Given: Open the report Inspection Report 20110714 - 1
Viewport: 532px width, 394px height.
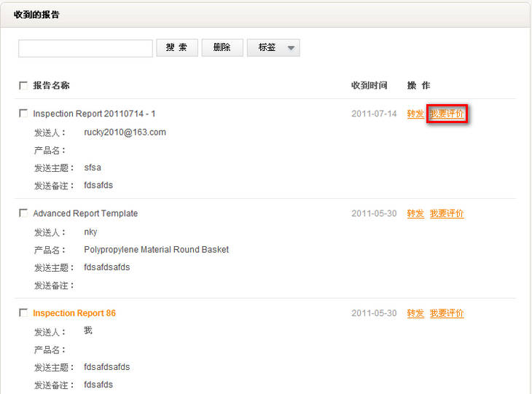Looking at the screenshot, I should (x=94, y=114).
